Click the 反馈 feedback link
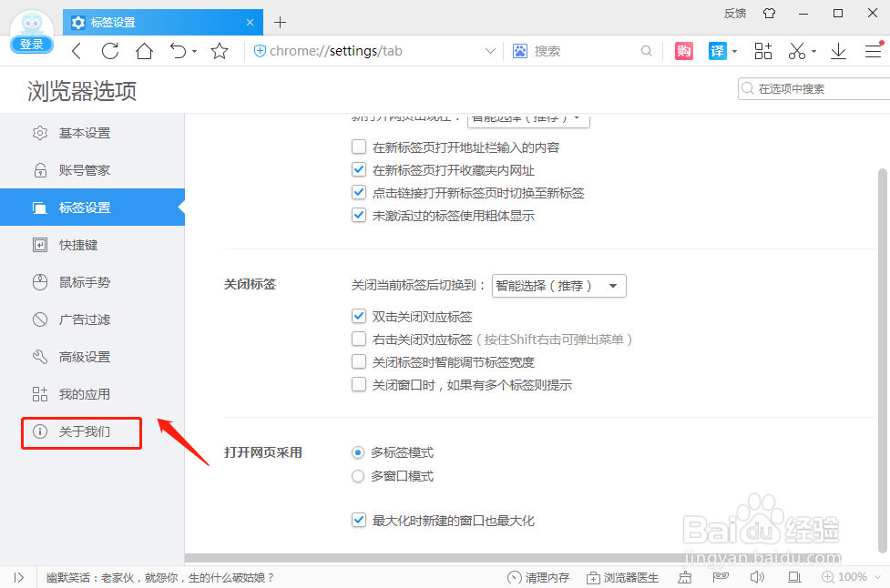 click(x=735, y=13)
